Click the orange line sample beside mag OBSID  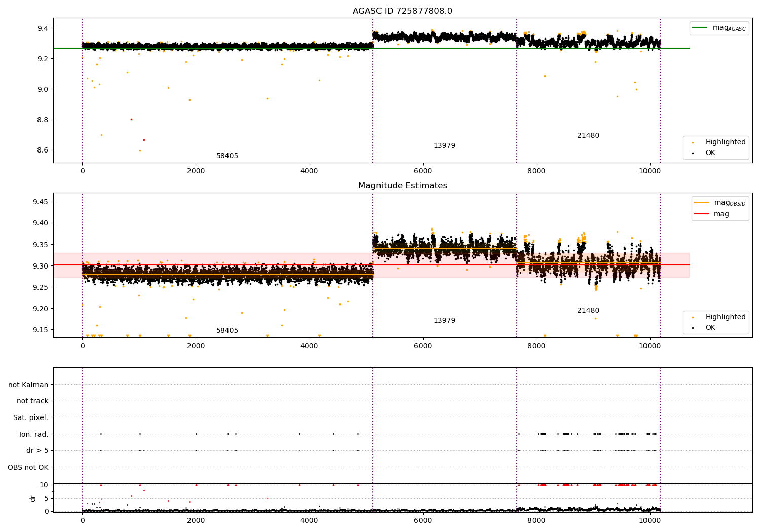point(701,203)
